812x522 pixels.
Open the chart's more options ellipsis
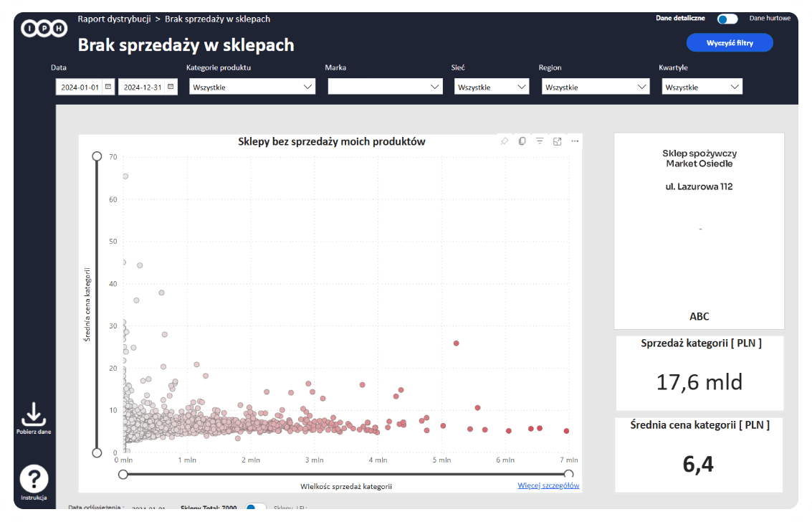click(575, 141)
